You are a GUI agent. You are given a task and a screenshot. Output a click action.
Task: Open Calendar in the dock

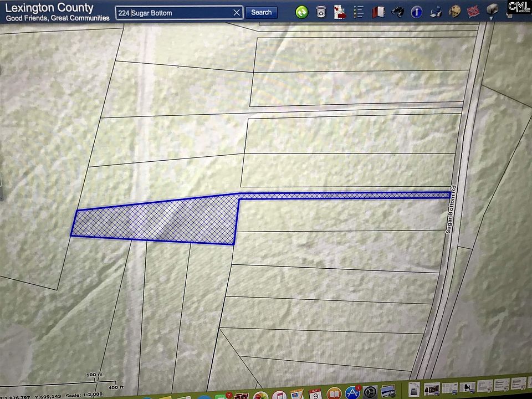pyautogui.click(x=315, y=394)
